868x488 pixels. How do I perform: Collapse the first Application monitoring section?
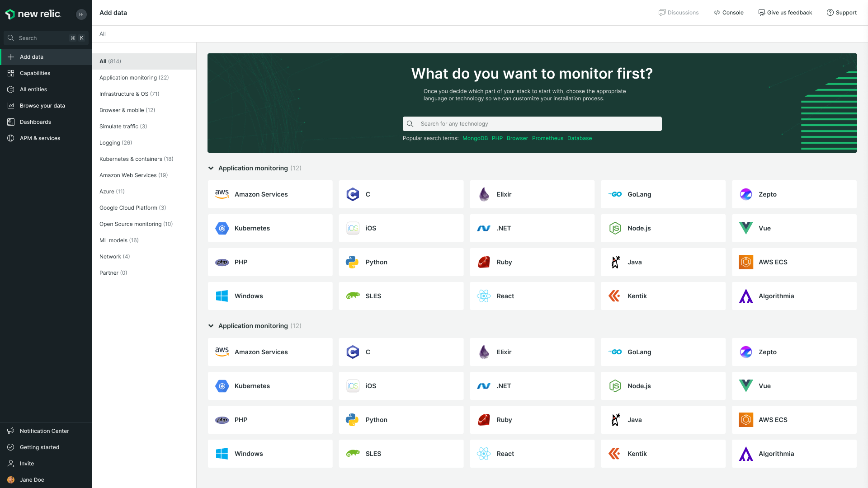pos(211,168)
